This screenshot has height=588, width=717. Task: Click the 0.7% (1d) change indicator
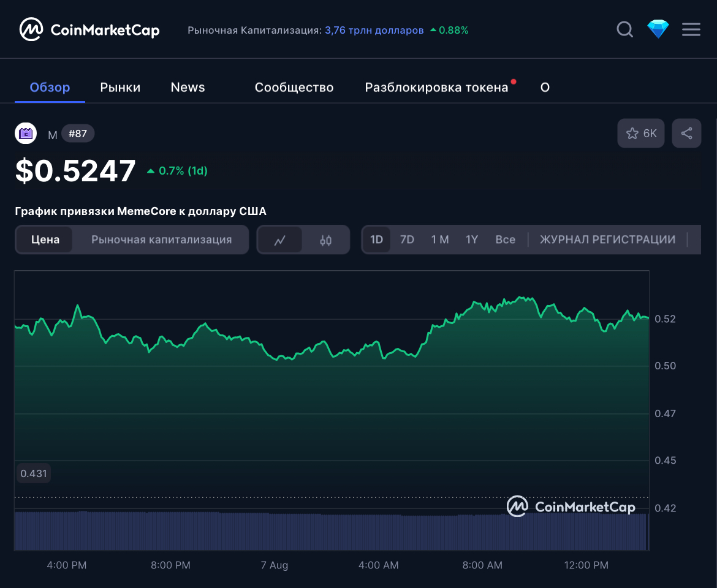point(178,171)
